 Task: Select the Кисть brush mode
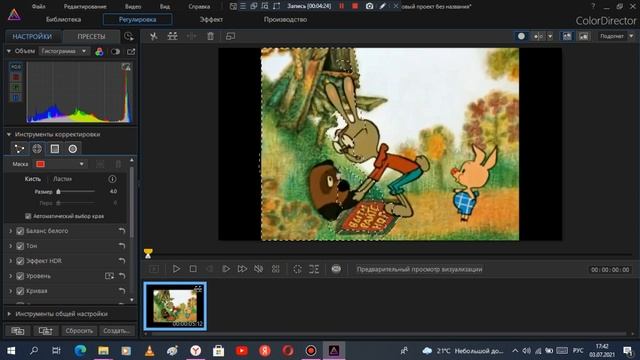[33, 179]
